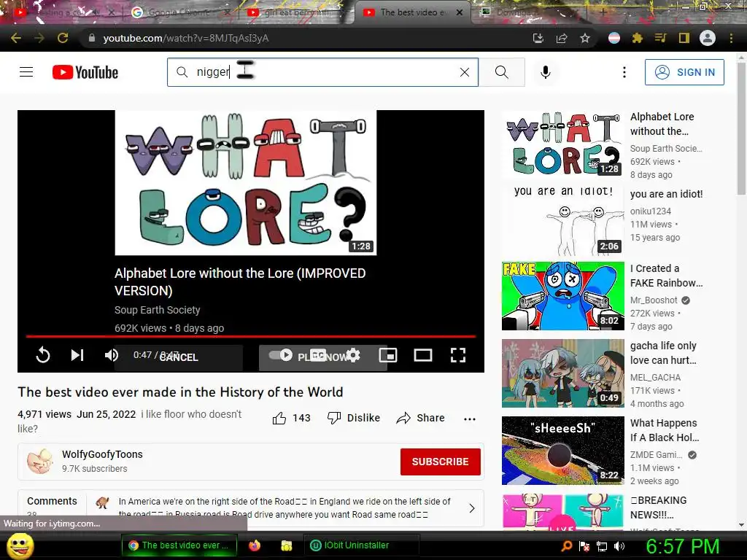The height and width of the screenshot is (560, 747).
Task: Click the install app icon in address bar
Action: point(538,38)
